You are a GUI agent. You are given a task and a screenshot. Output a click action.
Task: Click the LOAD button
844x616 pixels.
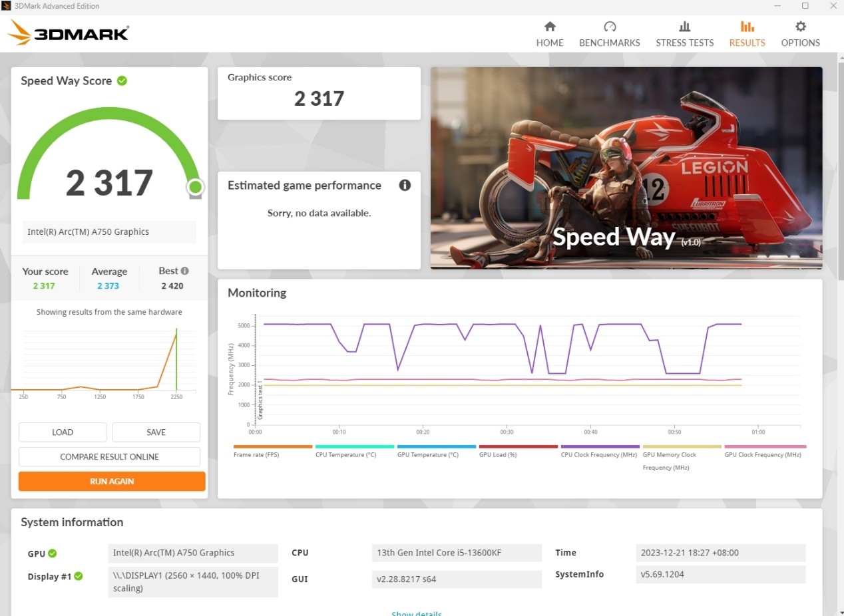pyautogui.click(x=63, y=432)
